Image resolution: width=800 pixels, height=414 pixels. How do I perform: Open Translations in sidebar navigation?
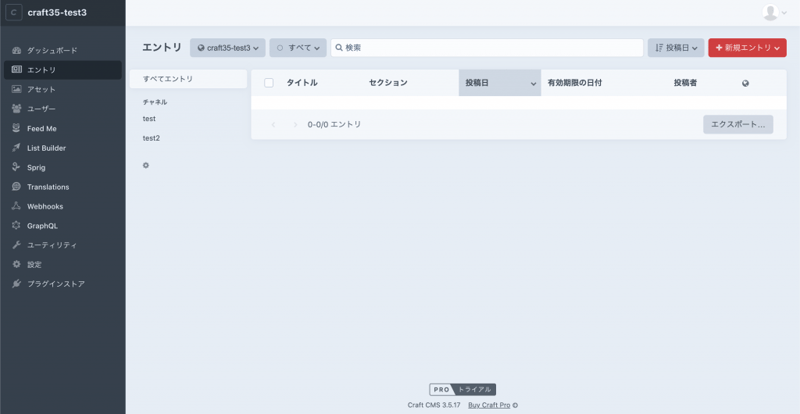(x=63, y=186)
